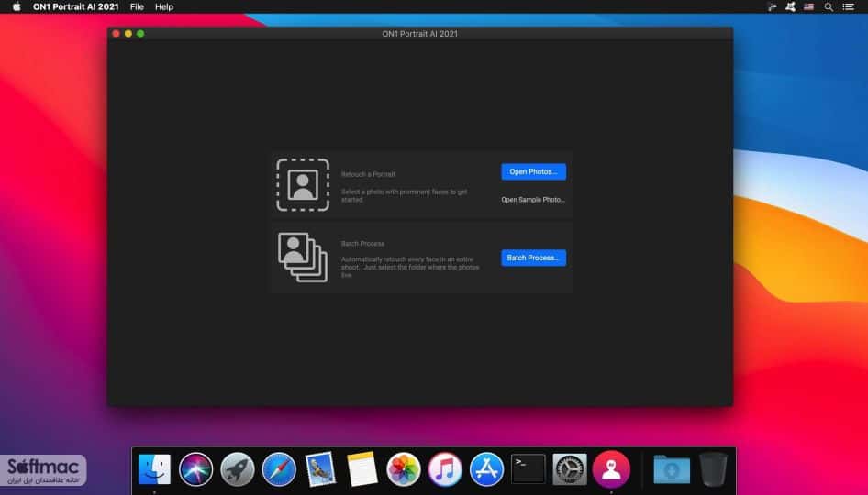Click the "Select a photo with prominent faces" text
This screenshot has width=868, height=495.
coord(404,196)
